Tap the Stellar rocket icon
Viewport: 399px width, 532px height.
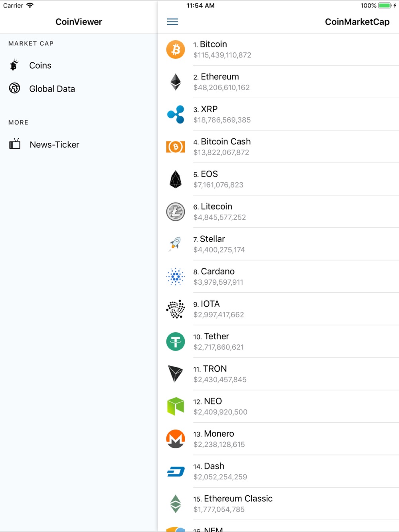pos(176,244)
